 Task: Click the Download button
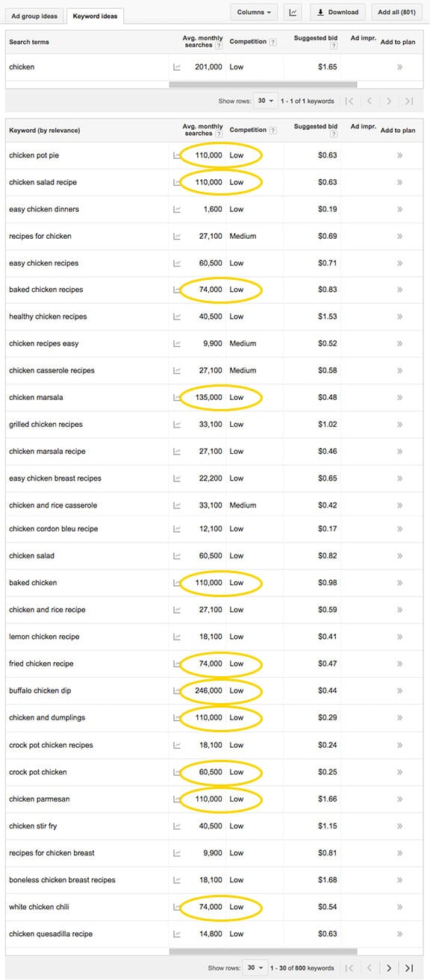pyautogui.click(x=337, y=12)
